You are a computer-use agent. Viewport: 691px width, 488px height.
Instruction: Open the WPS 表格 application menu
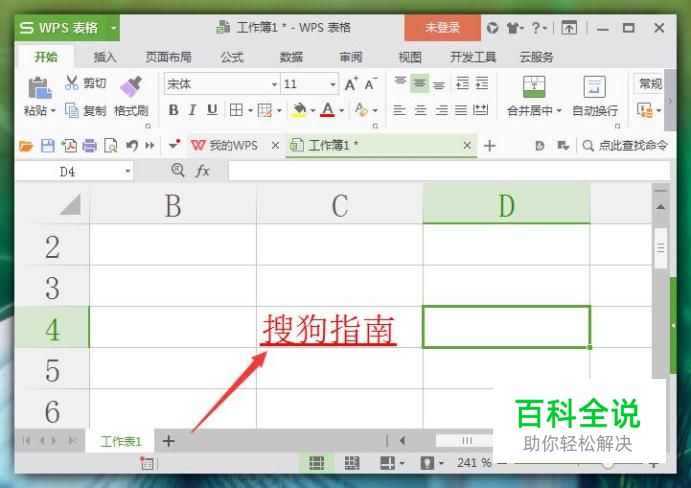[67, 27]
